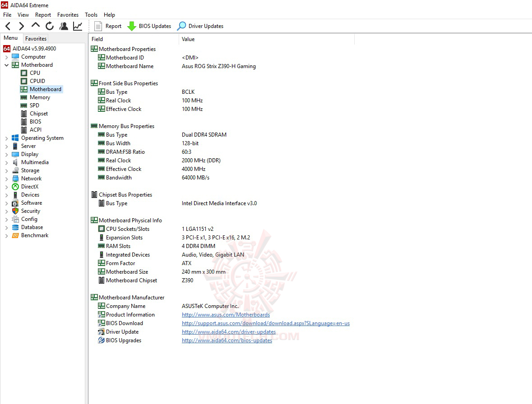Select the Chipset chip icon
Screen dimensions: 532x404
click(24, 114)
